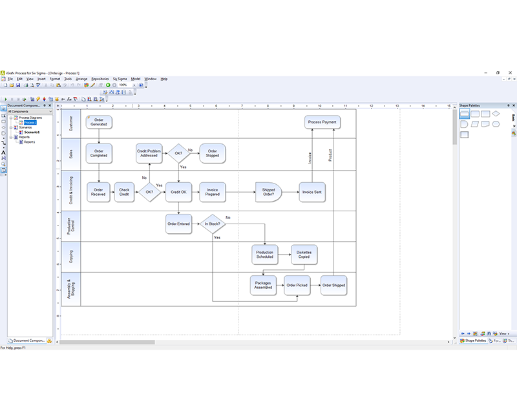
Task: Toggle auto-hide pin on Document Components panel
Action: [x=45, y=105]
